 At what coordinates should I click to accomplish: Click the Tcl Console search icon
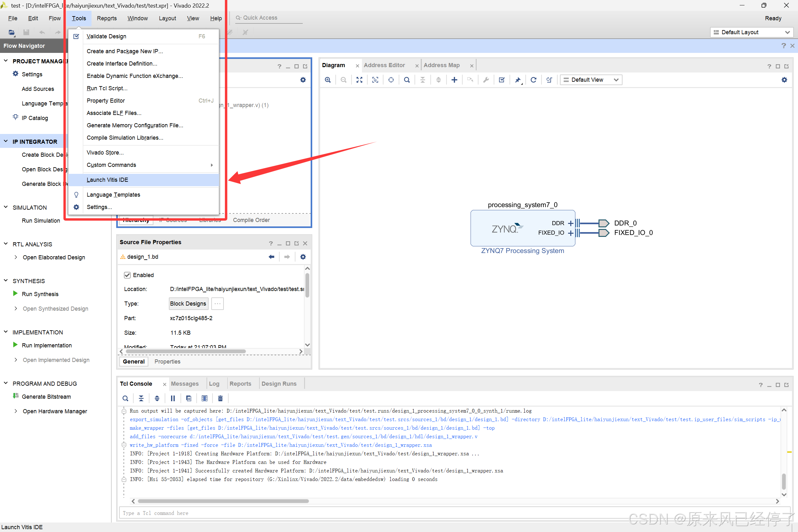click(x=125, y=398)
